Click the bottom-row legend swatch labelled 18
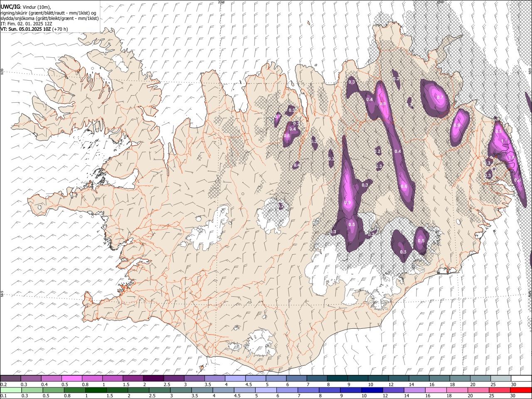532x399 pixels. pos(457,390)
